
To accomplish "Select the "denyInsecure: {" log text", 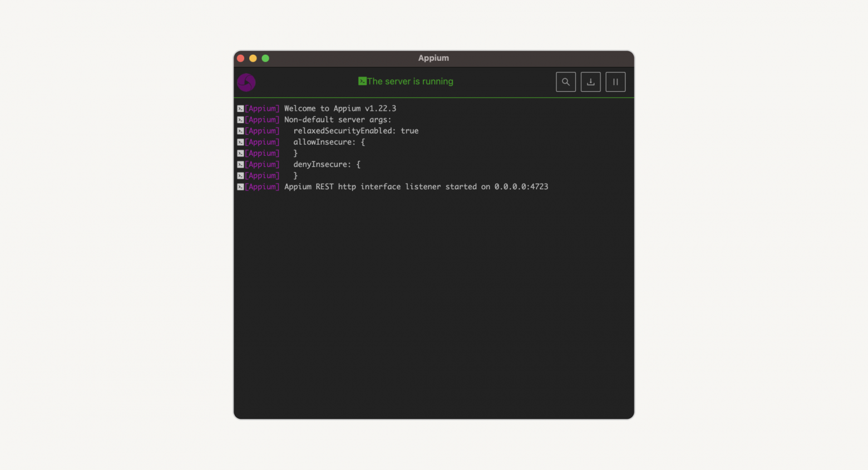I will point(327,164).
